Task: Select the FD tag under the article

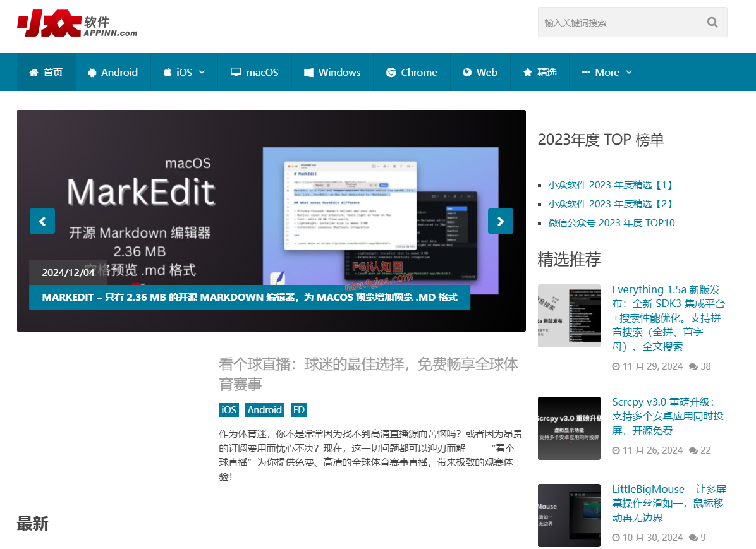Action: 299,410
